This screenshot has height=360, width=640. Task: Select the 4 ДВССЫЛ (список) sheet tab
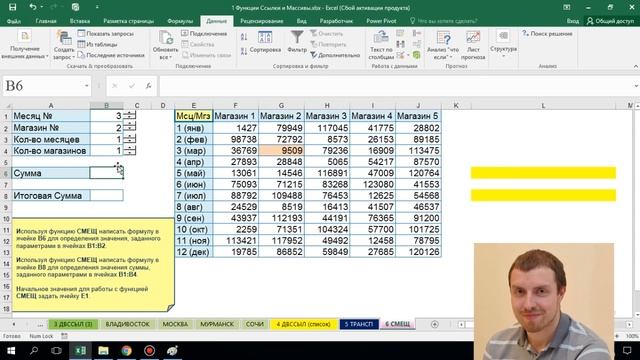[x=303, y=324]
